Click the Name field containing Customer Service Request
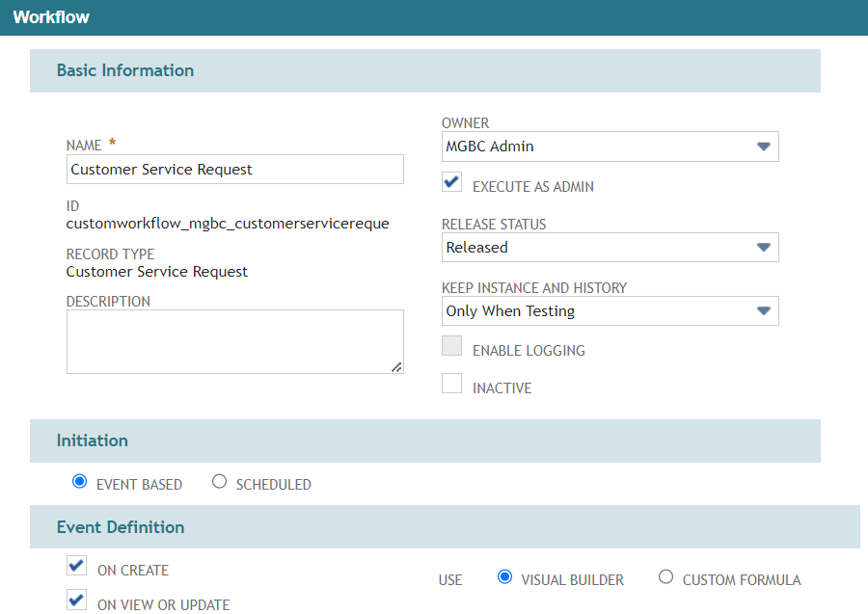This screenshot has width=868, height=614. (234, 170)
